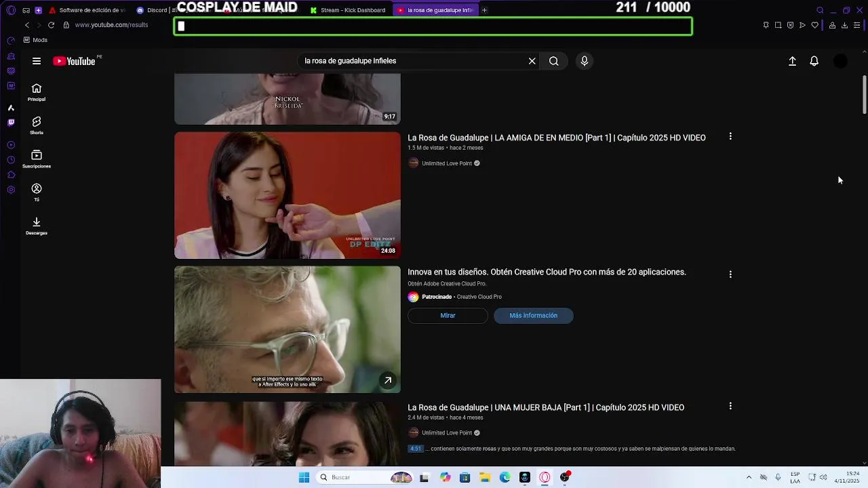This screenshot has height=488, width=868.
Task: Open the settings gear in Opera sidebar
Action: pyautogui.click(x=11, y=190)
